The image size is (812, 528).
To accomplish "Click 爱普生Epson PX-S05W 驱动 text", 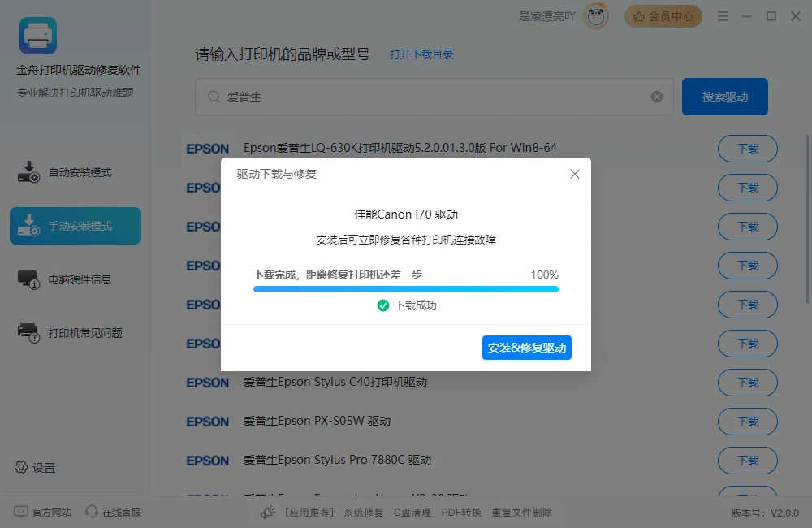I will point(317,421).
